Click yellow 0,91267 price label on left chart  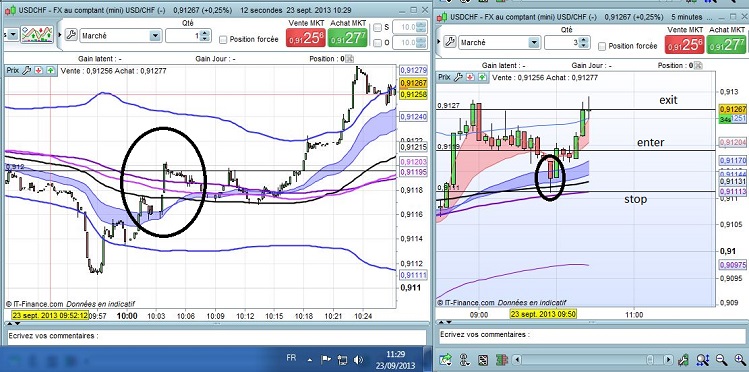[x=414, y=83]
